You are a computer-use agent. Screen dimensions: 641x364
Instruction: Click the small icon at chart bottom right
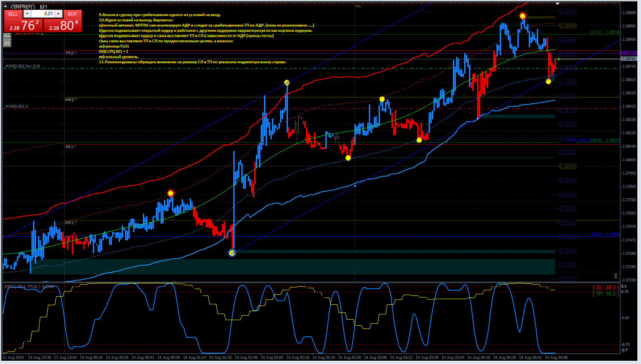coord(616,276)
